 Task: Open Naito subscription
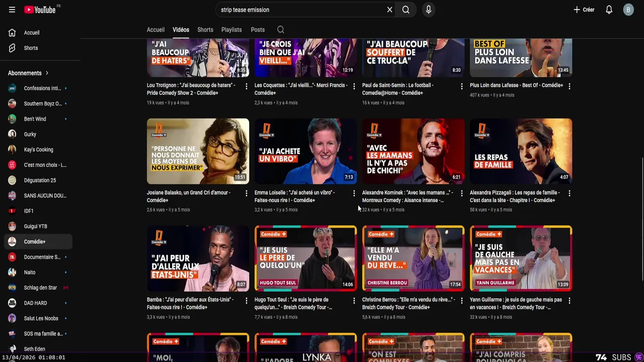(38, 273)
